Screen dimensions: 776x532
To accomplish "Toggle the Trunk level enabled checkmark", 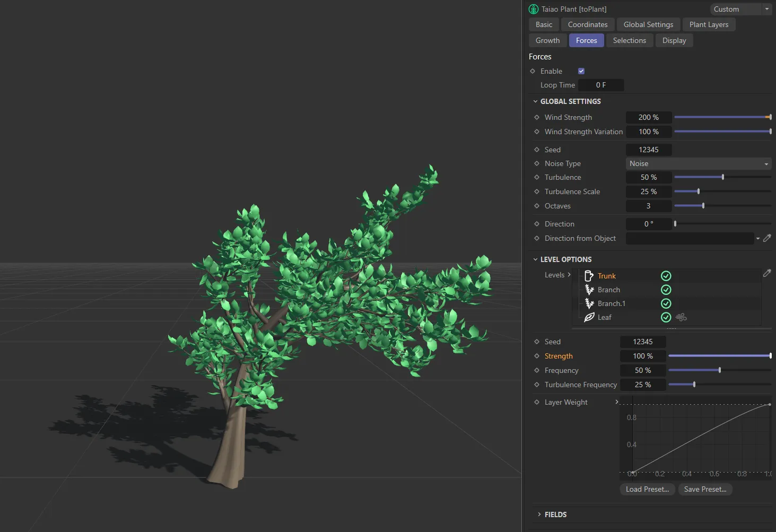I will click(666, 276).
